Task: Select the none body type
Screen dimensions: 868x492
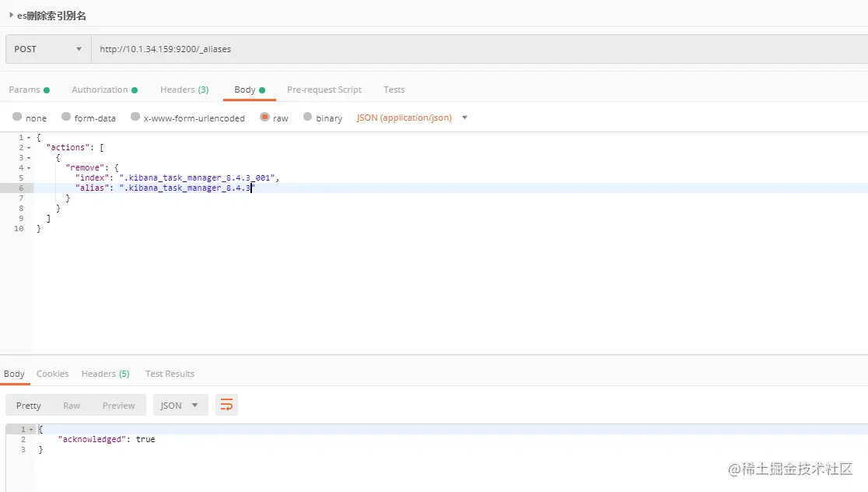Action: coord(17,117)
